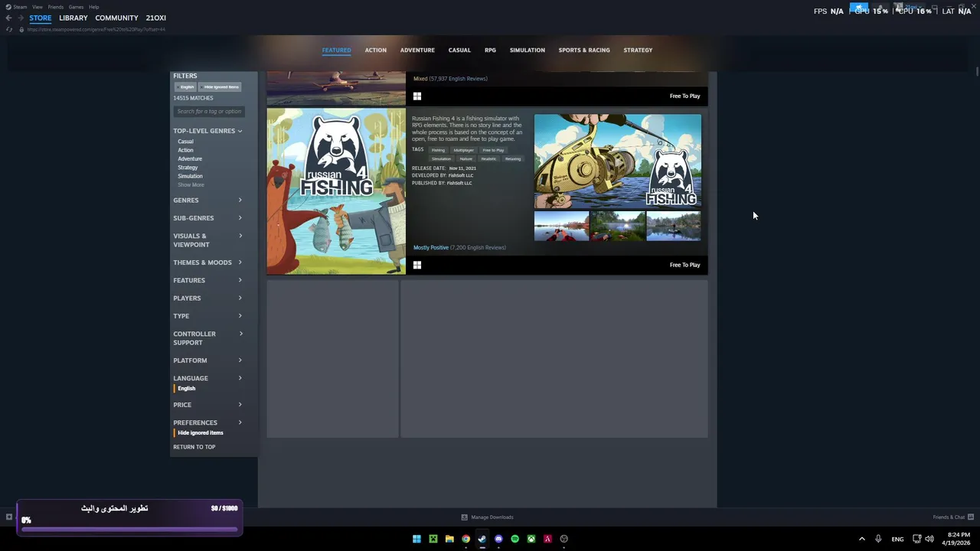This screenshot has height=551, width=980.
Task: Collapse the Top-Level Genres section
Action: click(207, 131)
